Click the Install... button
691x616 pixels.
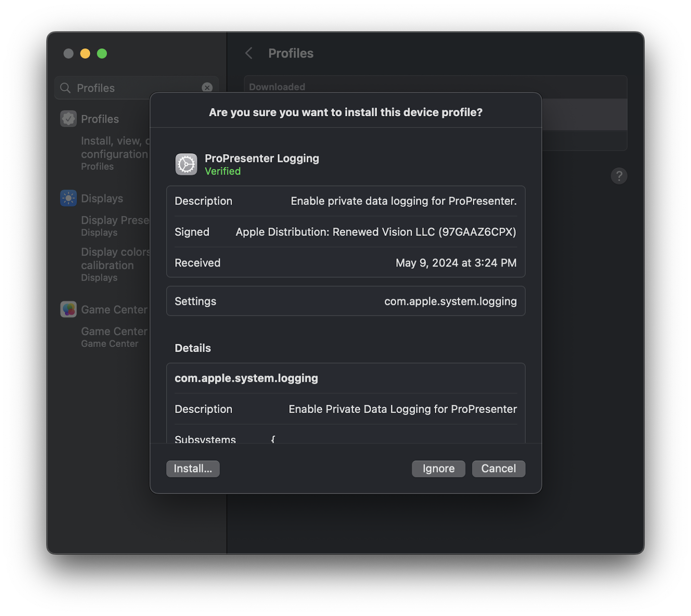[x=193, y=469]
